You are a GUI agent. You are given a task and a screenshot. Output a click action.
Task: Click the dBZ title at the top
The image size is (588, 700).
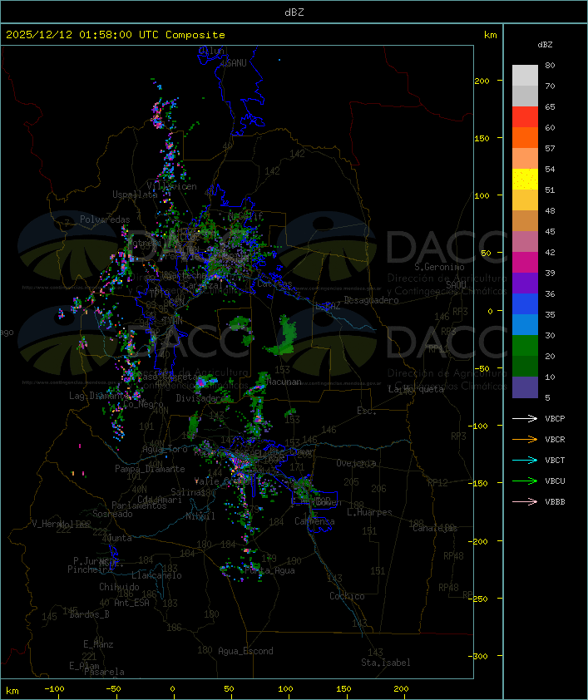click(x=294, y=12)
